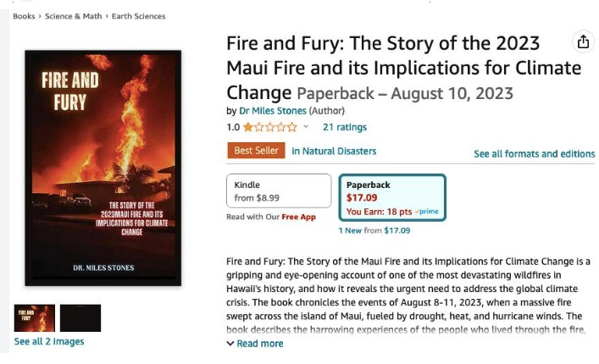Select second dark image thumbnail

(x=80, y=317)
